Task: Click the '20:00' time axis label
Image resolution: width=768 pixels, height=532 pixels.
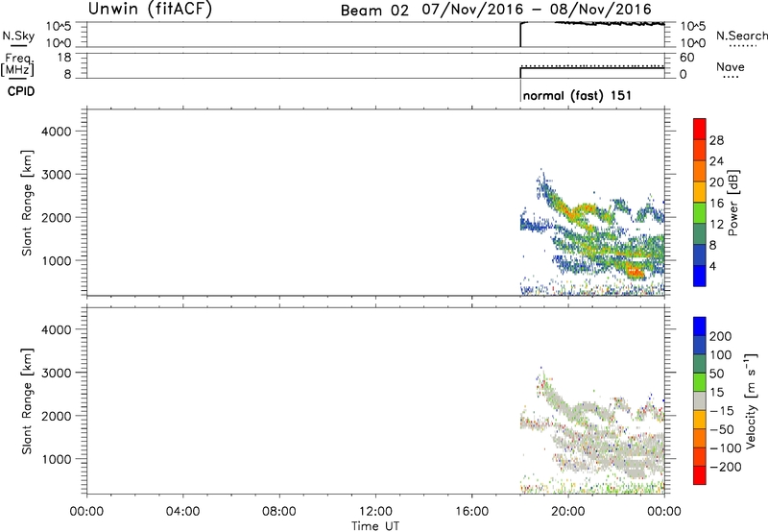Action: tap(568, 512)
